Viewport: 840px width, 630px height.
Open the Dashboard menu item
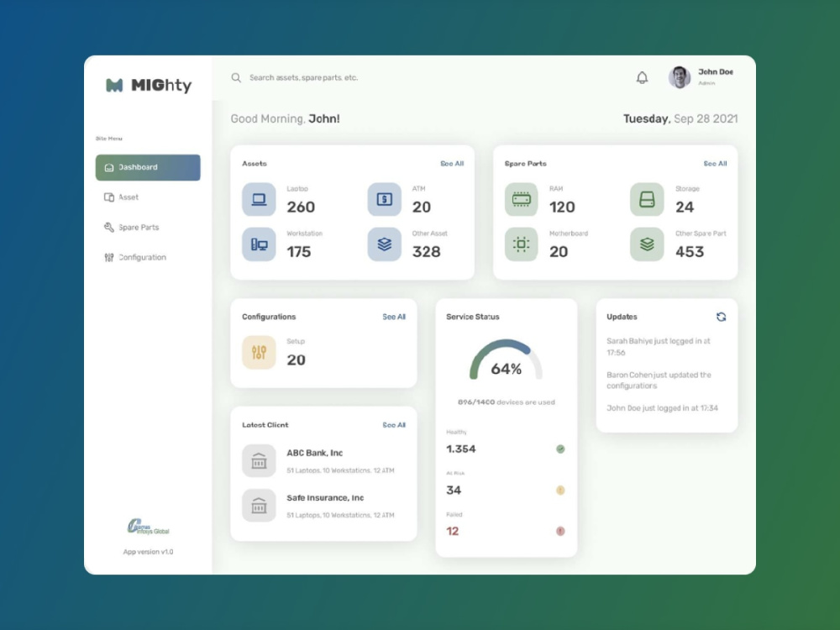[148, 167]
